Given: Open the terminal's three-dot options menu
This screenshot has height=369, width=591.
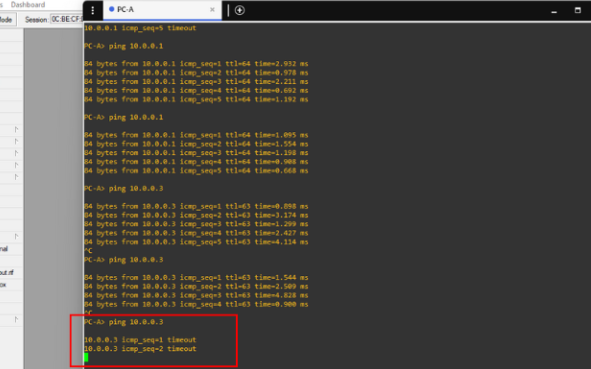Looking at the screenshot, I should [93, 11].
